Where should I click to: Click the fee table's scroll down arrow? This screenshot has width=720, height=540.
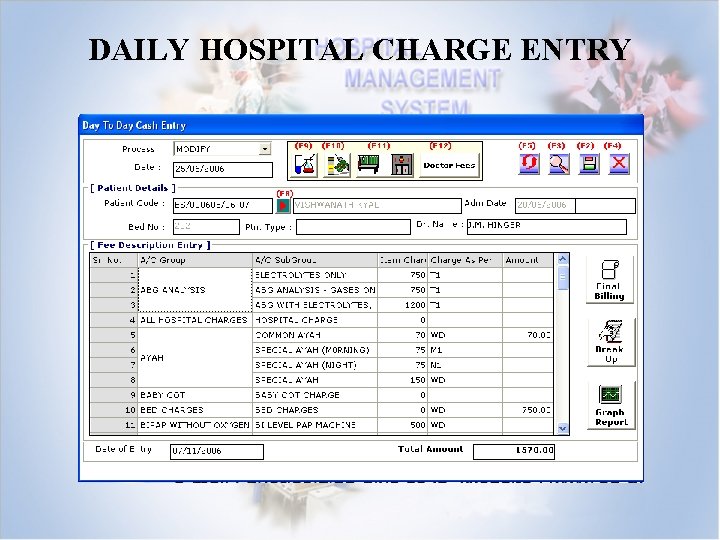(562, 428)
